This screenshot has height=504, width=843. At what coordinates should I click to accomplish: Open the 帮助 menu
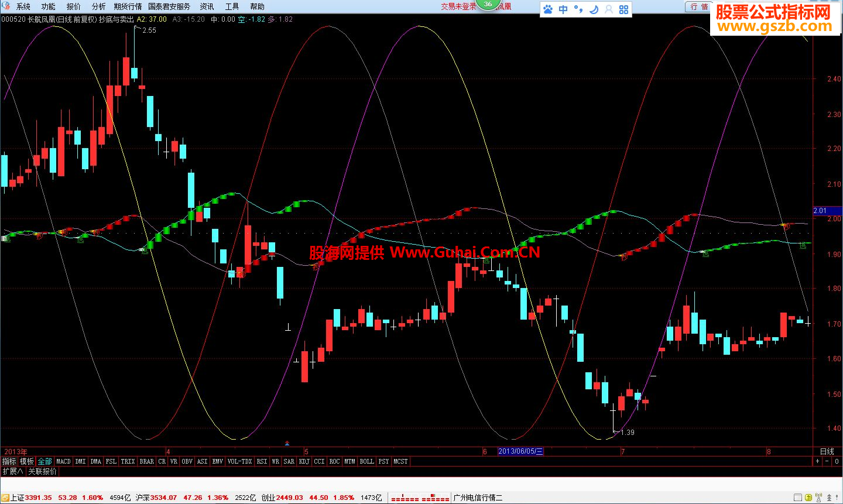pyautogui.click(x=257, y=6)
